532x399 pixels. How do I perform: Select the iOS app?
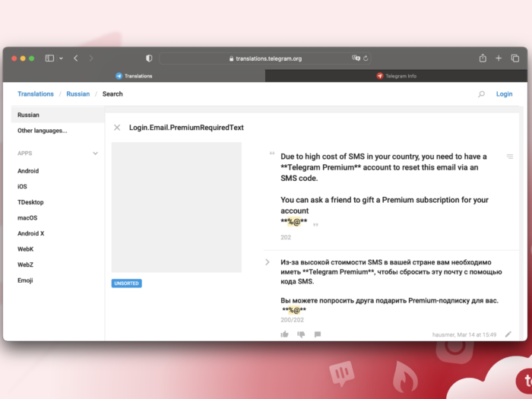(x=22, y=187)
